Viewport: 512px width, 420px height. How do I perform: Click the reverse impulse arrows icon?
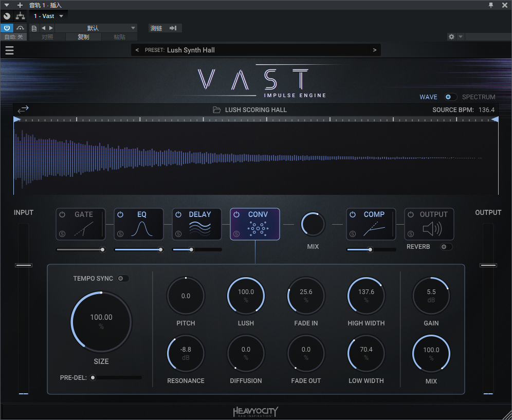point(23,109)
